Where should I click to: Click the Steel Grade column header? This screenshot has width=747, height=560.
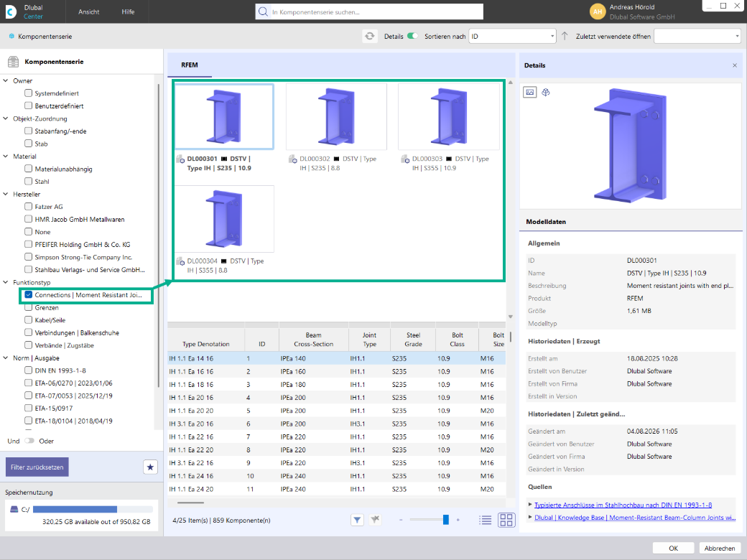click(x=414, y=340)
